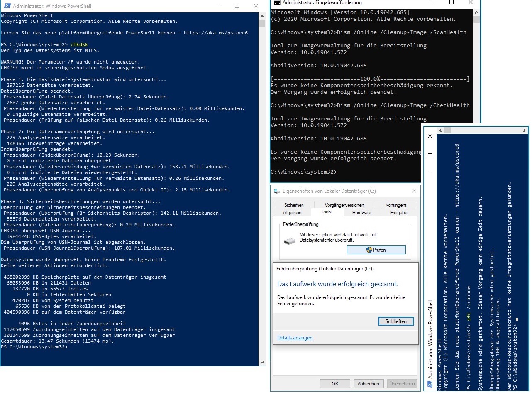Click '404590396 KB auf dem Datenträger verfügbar'
The image size is (532, 395).
click(x=64, y=312)
